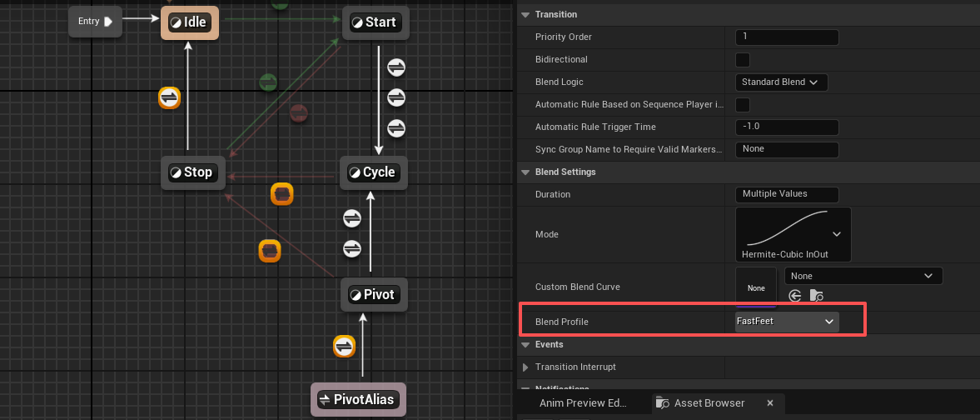
Task: Select the middle Start-to-Cycle transition icon
Action: 396,97
